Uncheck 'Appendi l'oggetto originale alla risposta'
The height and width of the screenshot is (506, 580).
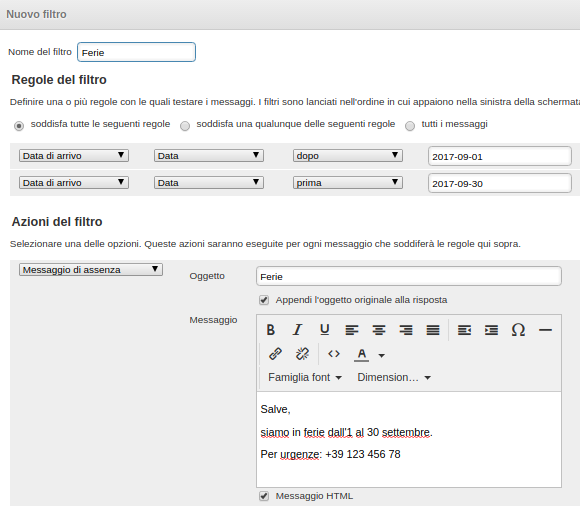(264, 300)
